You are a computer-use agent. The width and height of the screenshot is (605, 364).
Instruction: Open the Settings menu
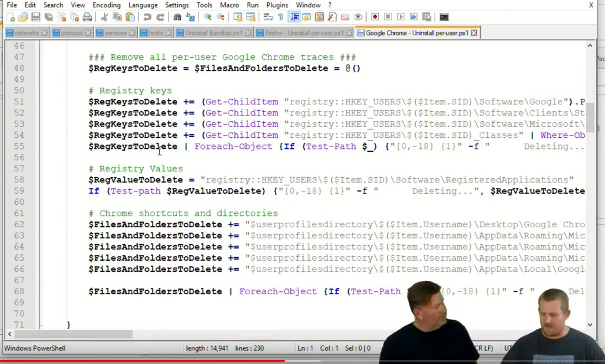(x=177, y=5)
